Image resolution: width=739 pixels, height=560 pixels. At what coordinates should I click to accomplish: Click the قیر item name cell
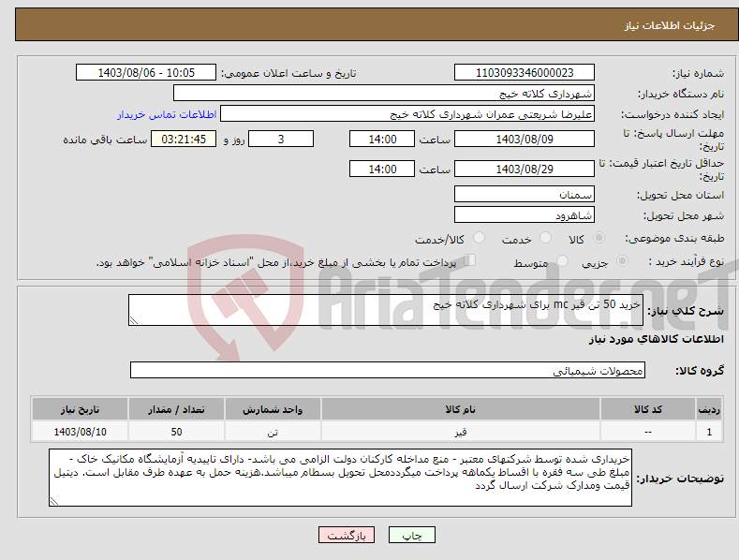[461, 432]
